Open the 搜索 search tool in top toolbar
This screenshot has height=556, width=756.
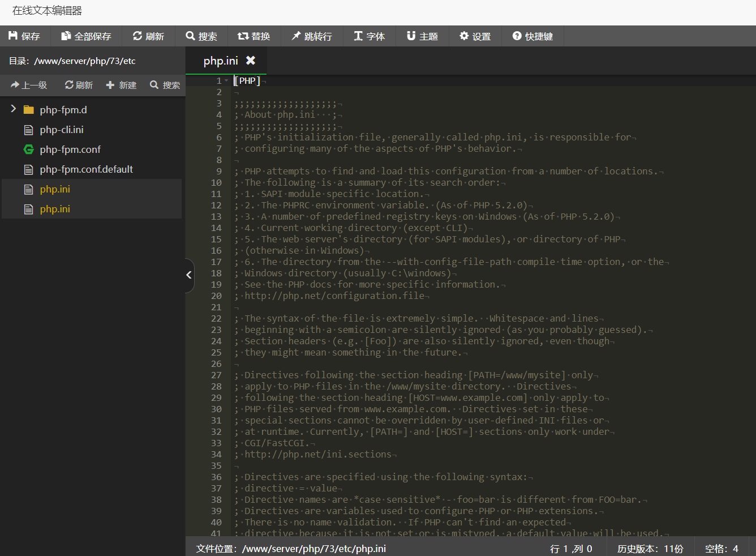coord(201,36)
